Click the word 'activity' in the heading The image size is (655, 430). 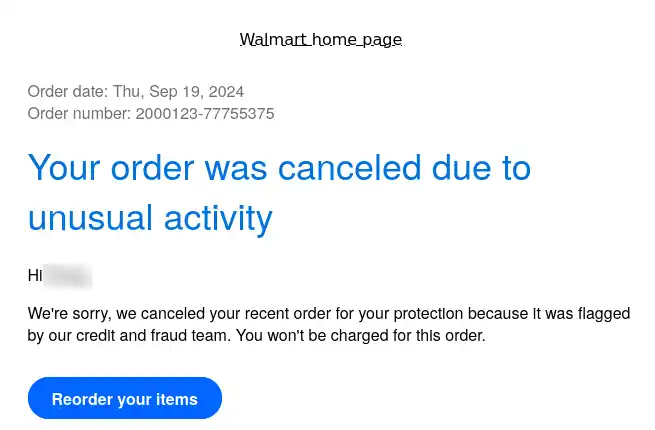click(x=218, y=219)
